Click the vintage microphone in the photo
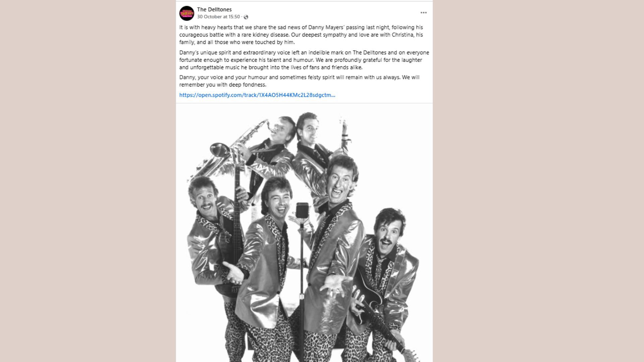Screen dimensions: 644x362 point(302,211)
